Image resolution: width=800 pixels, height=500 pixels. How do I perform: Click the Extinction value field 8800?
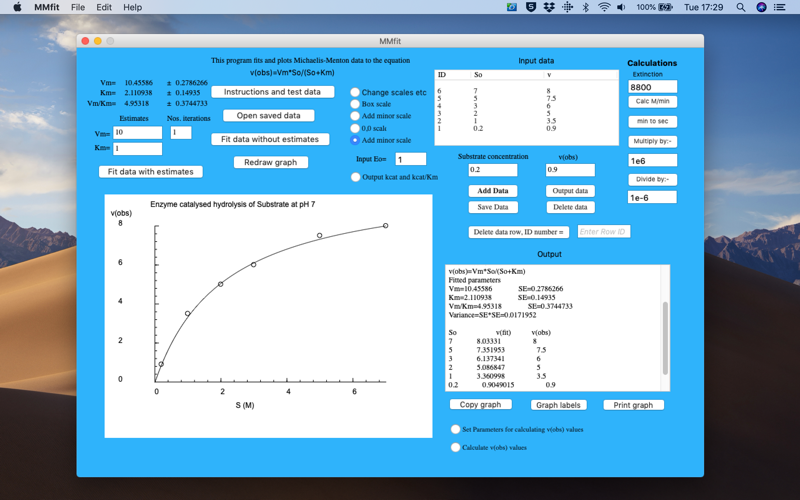click(653, 87)
